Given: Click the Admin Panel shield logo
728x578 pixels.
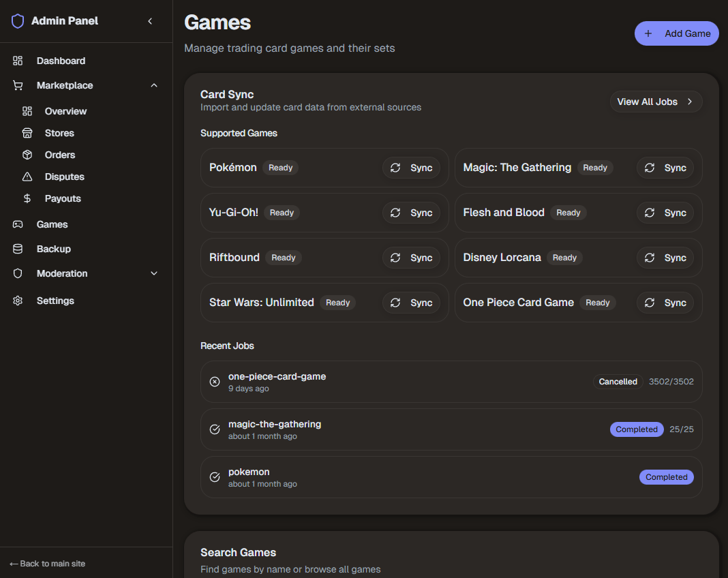Looking at the screenshot, I should tap(18, 20).
